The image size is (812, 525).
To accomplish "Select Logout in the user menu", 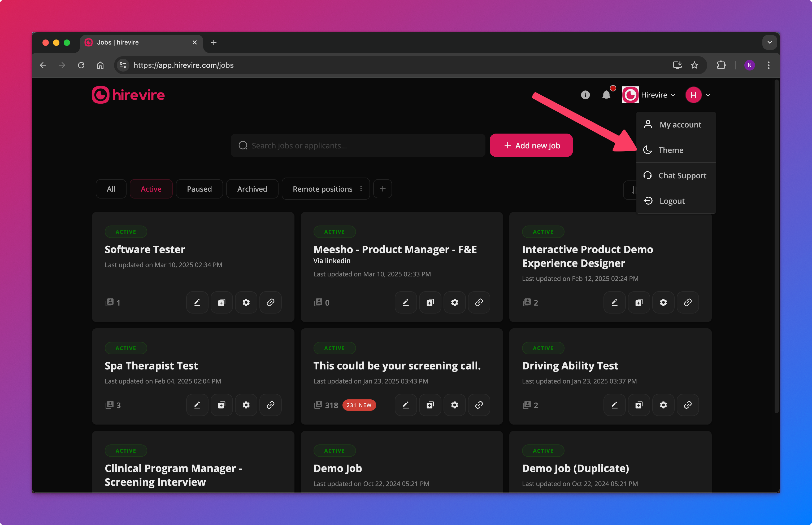I will (672, 201).
